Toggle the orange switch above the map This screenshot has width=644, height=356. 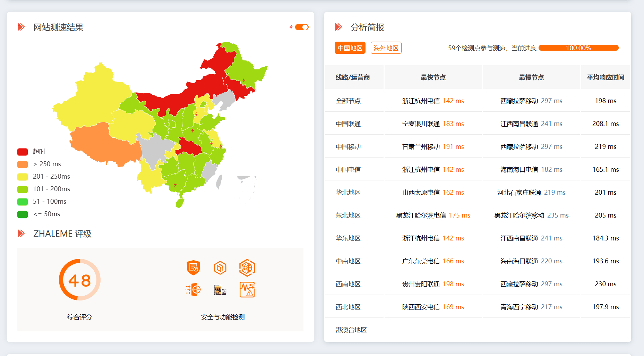tap(302, 27)
